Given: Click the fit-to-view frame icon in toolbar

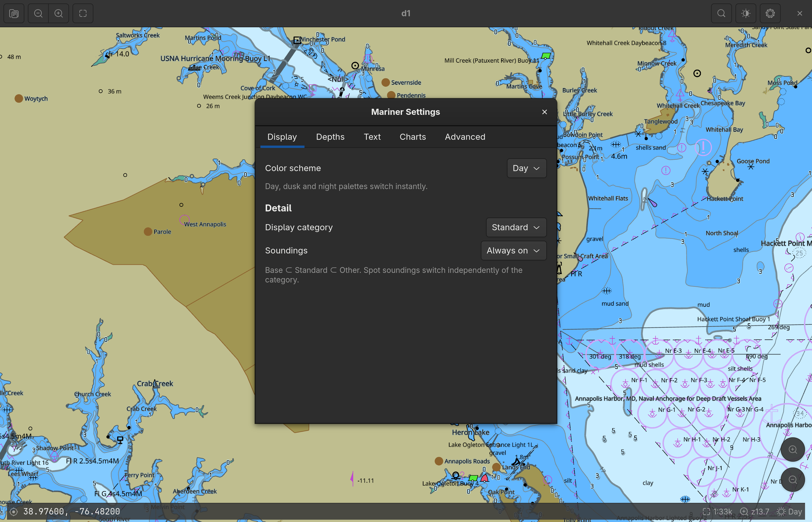Looking at the screenshot, I should coord(83,14).
